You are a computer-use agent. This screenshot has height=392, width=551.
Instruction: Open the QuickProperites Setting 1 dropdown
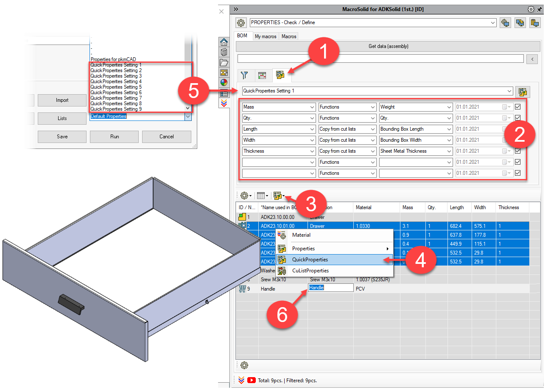[x=378, y=91]
